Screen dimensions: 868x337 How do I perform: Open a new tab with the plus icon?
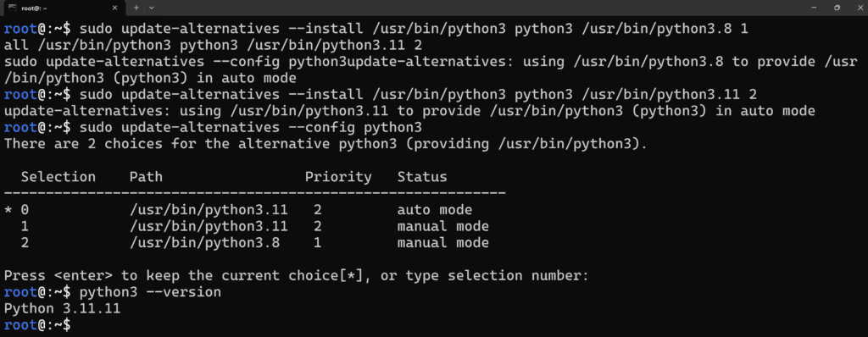click(136, 8)
